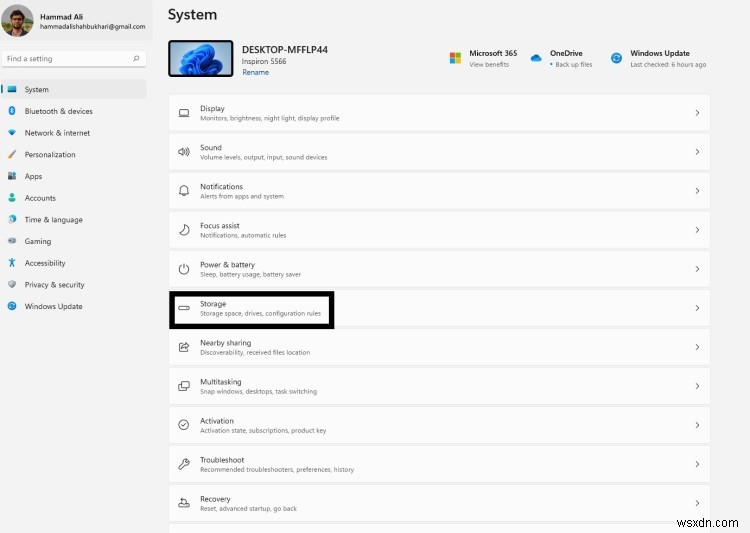Open Network & internet section
750x533 pixels.
coord(74,133)
